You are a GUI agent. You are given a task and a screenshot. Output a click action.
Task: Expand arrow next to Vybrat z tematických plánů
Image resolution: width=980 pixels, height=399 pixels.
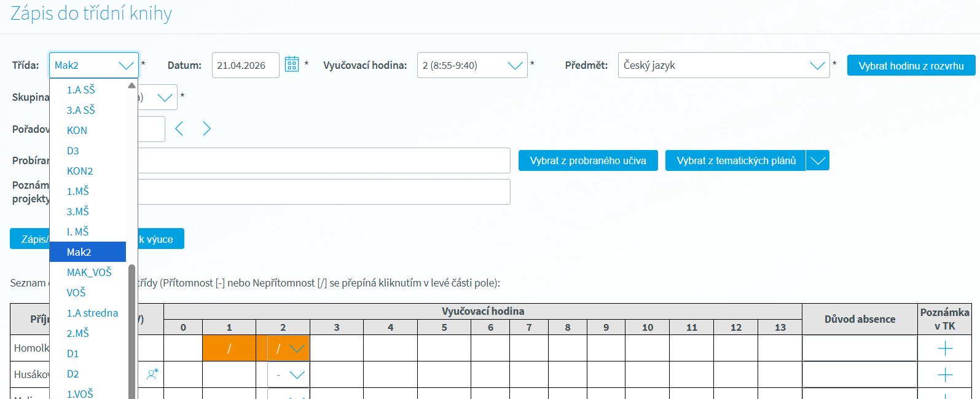817,160
